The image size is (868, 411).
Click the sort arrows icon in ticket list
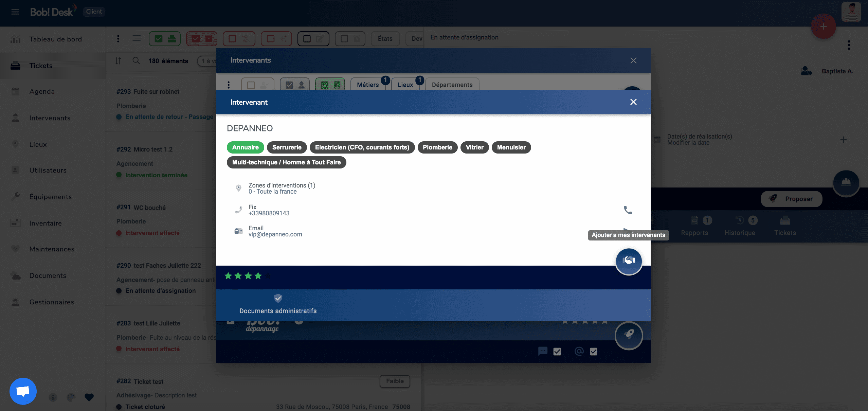pos(118,61)
